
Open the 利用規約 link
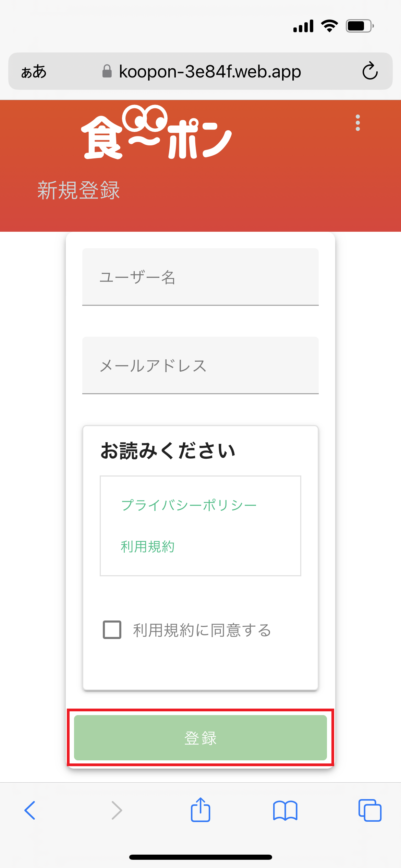coord(148,546)
